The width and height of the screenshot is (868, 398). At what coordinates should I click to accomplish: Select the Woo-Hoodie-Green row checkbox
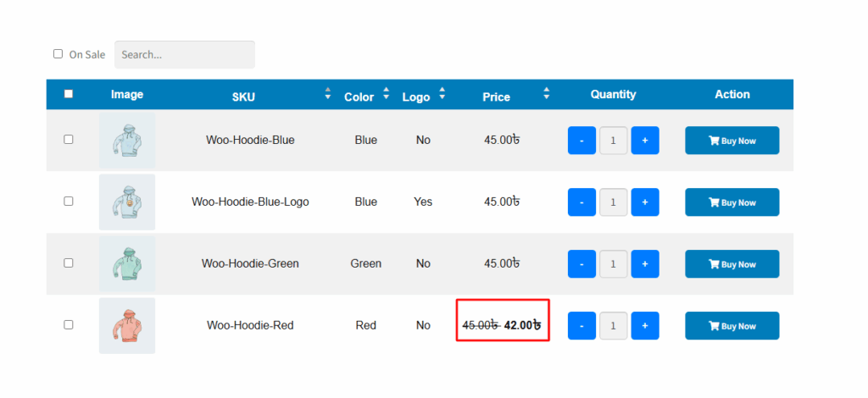click(x=68, y=263)
